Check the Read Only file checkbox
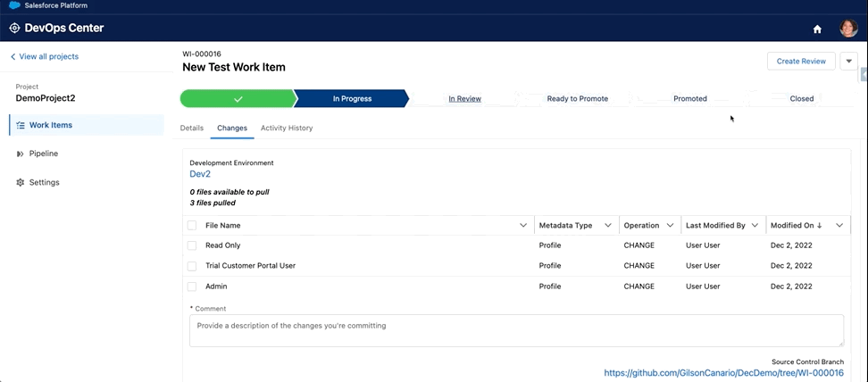Viewport: 868px width, 382px height. tap(192, 245)
